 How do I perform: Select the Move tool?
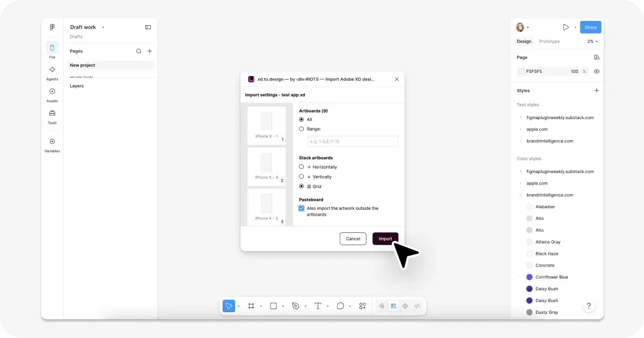(229, 306)
